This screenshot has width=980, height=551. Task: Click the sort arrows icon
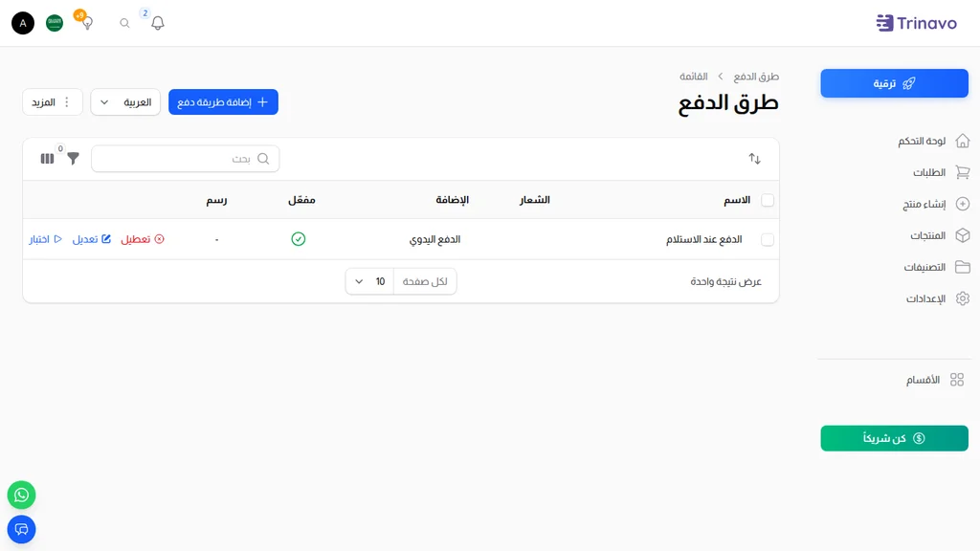754,159
